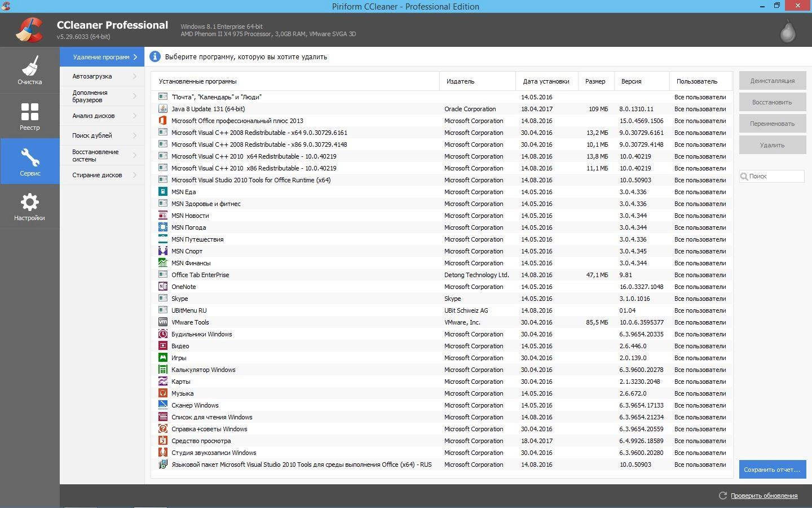Viewport: 812px width, 508px height.
Task: Sort by Пользователь column header
Action: click(x=701, y=81)
